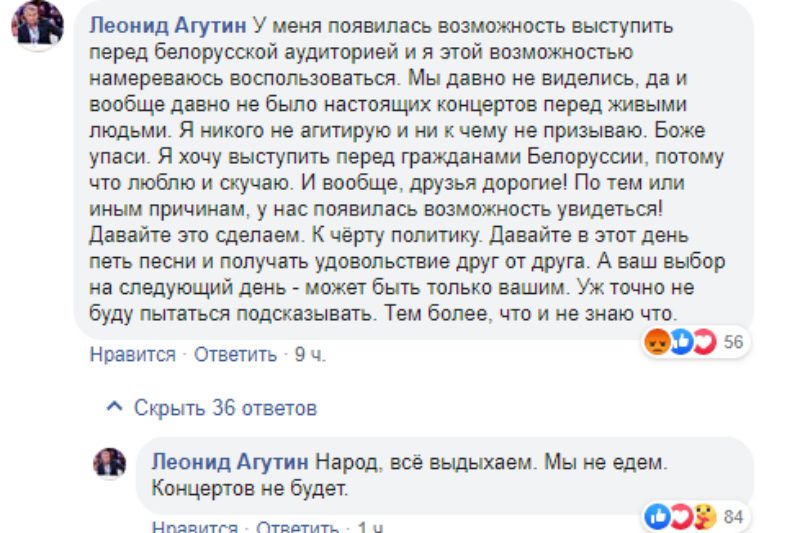Open the 56 reactions count list
The height and width of the screenshot is (533, 800).
[x=733, y=342]
